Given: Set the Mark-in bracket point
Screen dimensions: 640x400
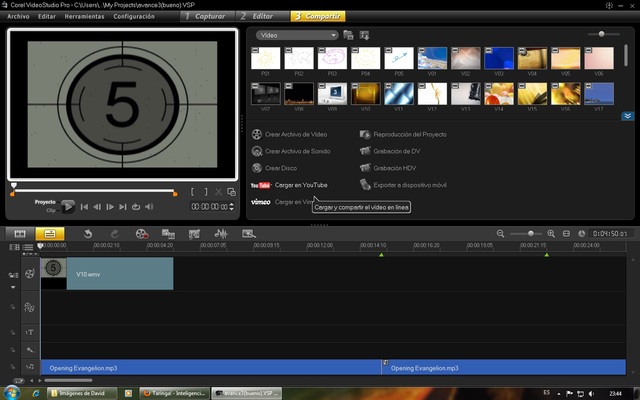Looking at the screenshot, I should point(193,191).
